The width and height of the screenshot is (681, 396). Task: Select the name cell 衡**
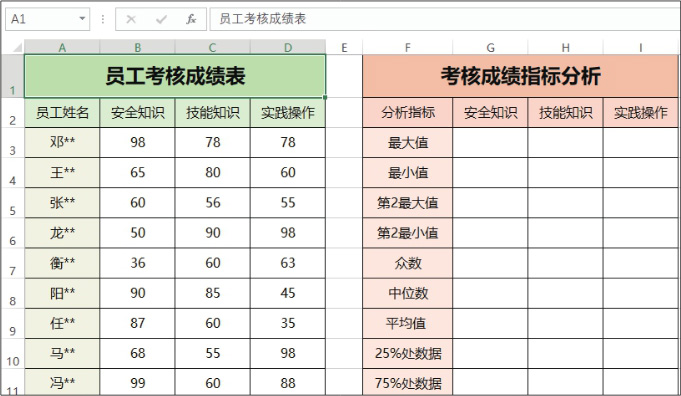(x=62, y=263)
